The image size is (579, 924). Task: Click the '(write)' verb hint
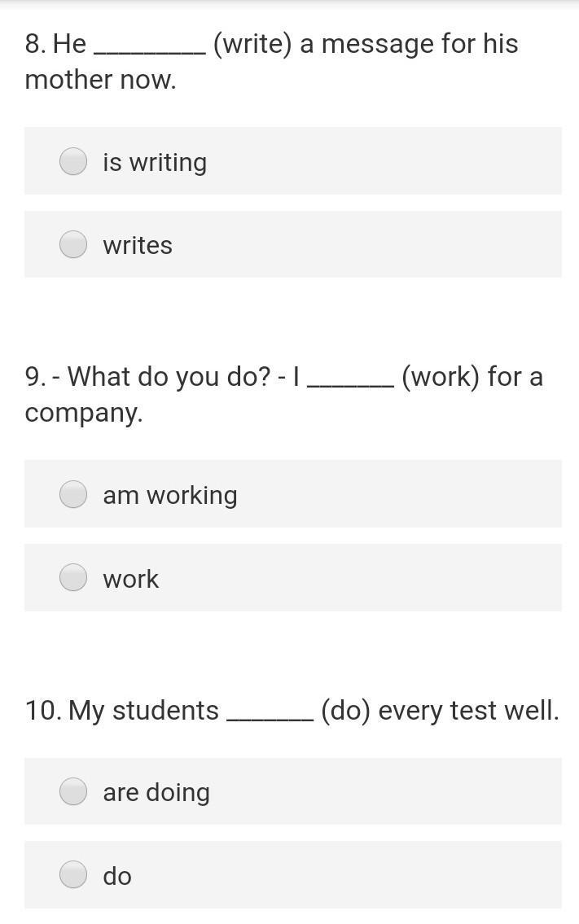click(252, 44)
